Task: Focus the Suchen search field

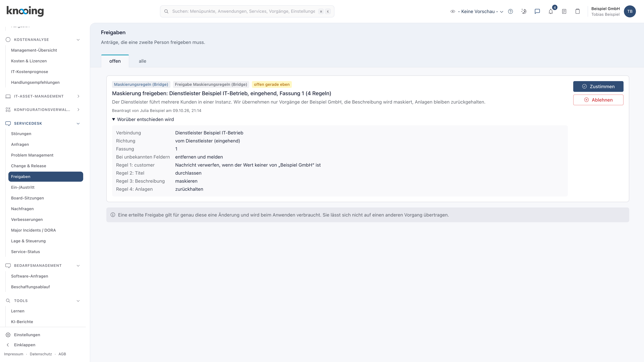Action: (247, 12)
